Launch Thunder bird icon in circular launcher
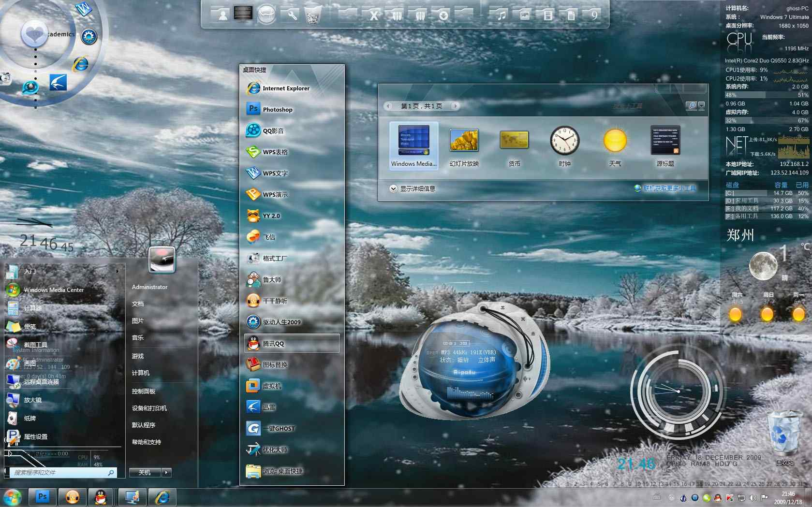The height and width of the screenshot is (507, 812). pyautogui.click(x=58, y=82)
